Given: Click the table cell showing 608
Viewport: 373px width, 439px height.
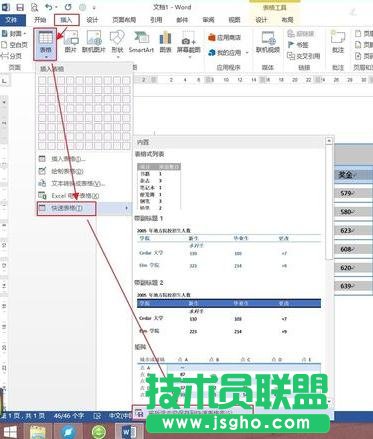Looking at the screenshot, I should click(x=354, y=249).
